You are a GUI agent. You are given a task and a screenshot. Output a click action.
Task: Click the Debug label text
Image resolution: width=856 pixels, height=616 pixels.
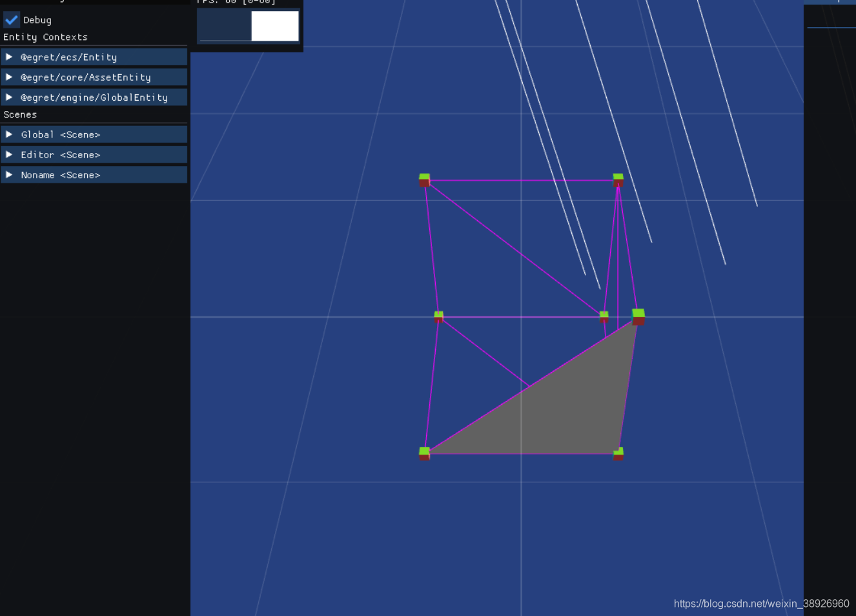[37, 20]
